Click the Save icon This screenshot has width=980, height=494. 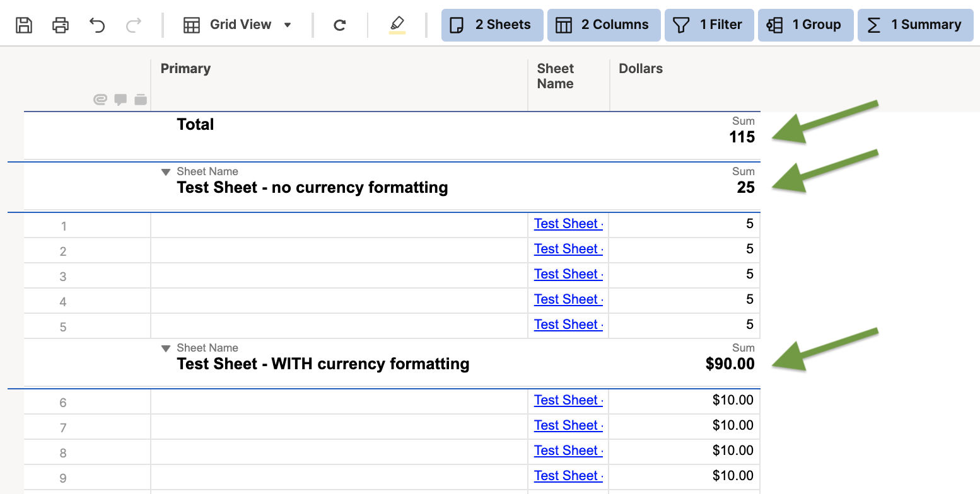23,25
